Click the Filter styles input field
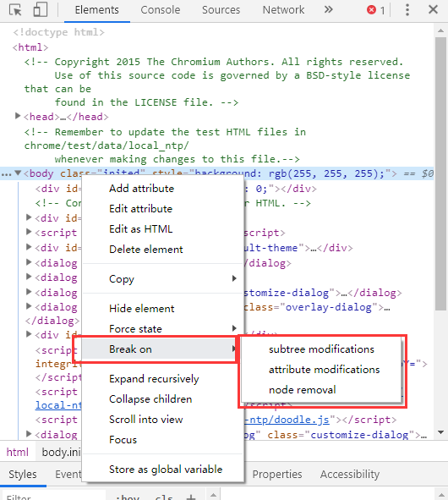448x500 pixels. coord(53,496)
